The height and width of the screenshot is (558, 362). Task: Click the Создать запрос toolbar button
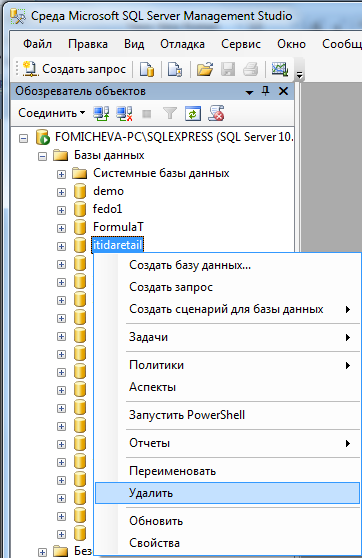pyautogui.click(x=74, y=69)
